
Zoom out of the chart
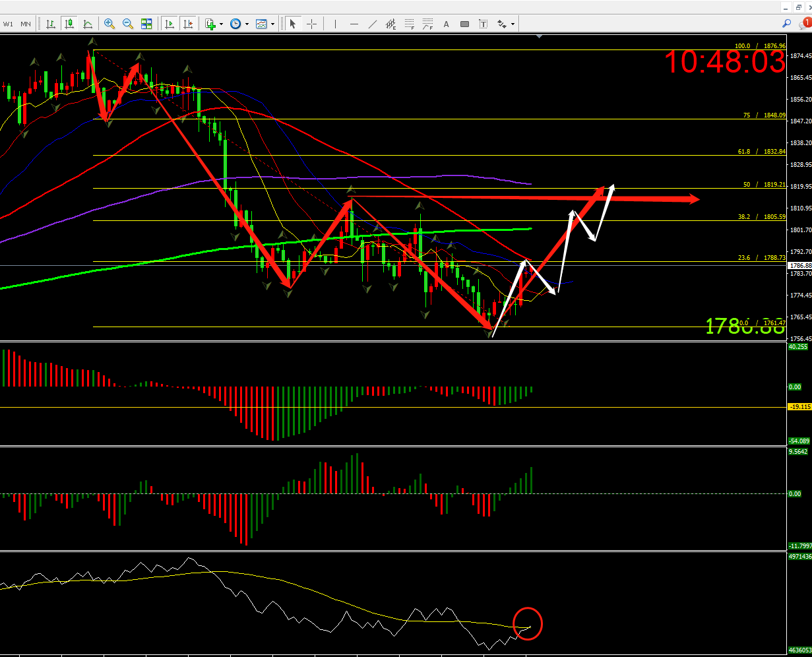click(x=128, y=24)
